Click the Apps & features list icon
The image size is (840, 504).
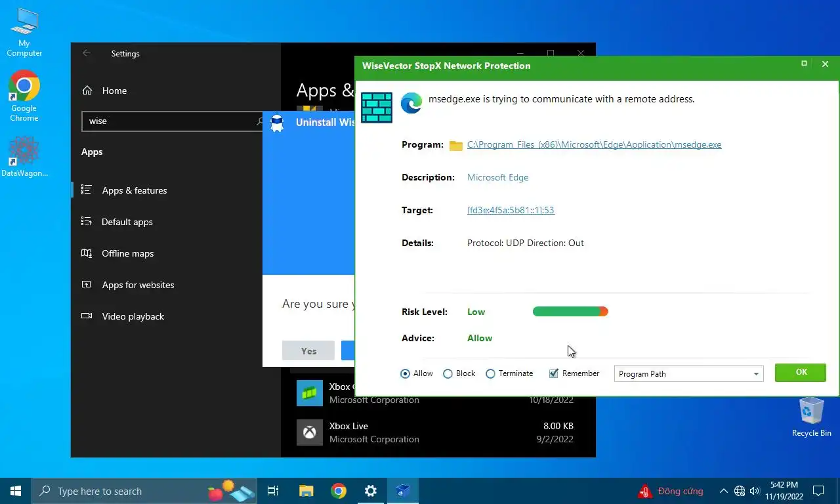[86, 190]
